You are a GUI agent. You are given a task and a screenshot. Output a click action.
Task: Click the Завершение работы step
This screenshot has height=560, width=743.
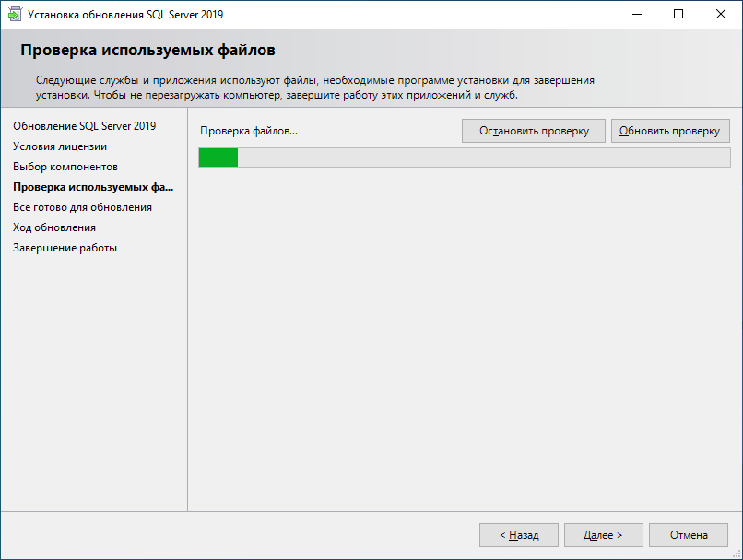(x=65, y=248)
